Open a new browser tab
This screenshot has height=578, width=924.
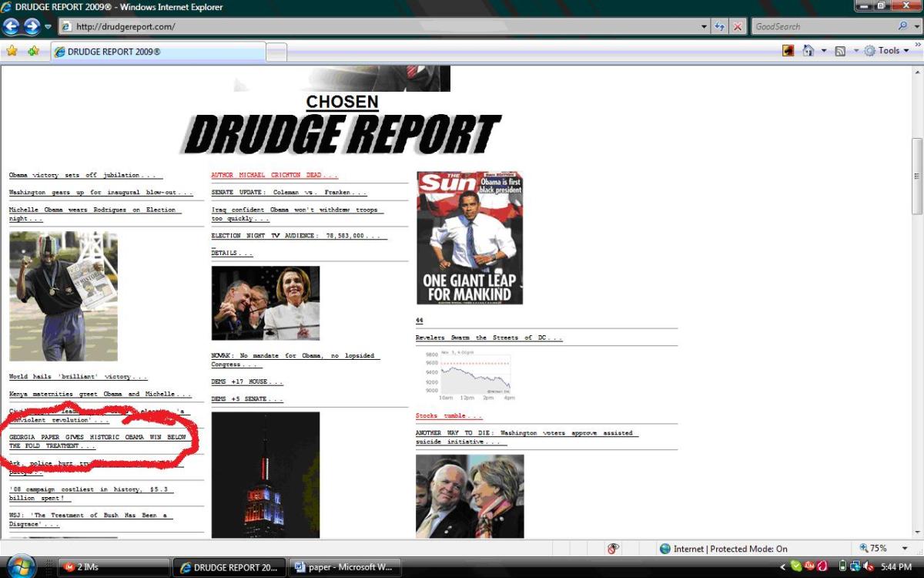pyautogui.click(x=276, y=51)
